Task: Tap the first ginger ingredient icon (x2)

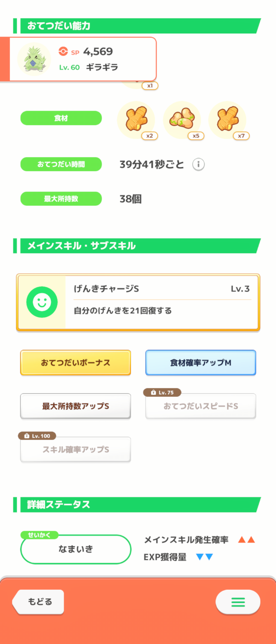Action: 136,120
